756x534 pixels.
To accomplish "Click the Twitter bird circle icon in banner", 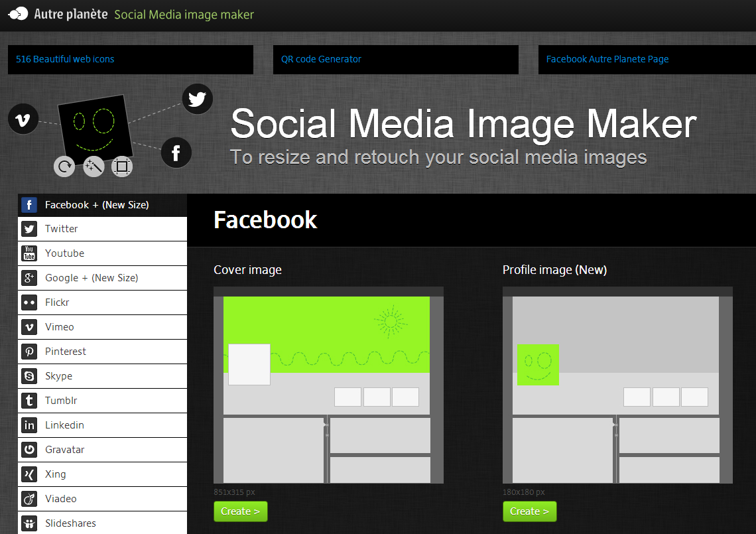I will click(x=197, y=99).
